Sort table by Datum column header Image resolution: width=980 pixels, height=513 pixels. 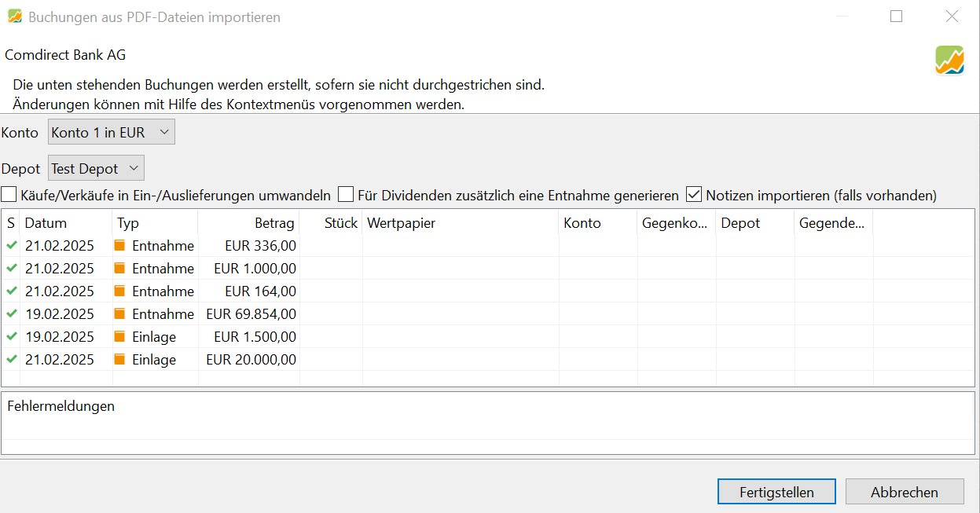46,223
